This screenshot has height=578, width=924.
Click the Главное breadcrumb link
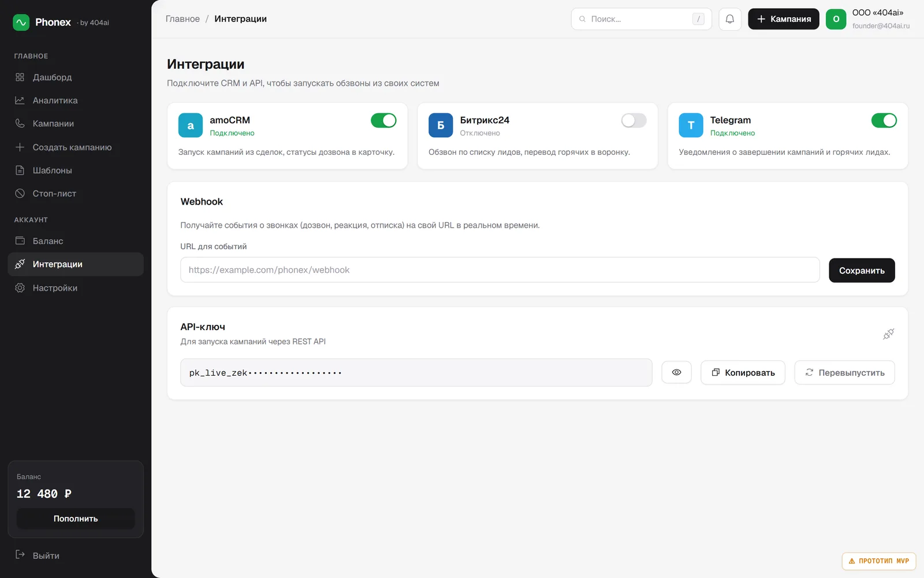(182, 19)
